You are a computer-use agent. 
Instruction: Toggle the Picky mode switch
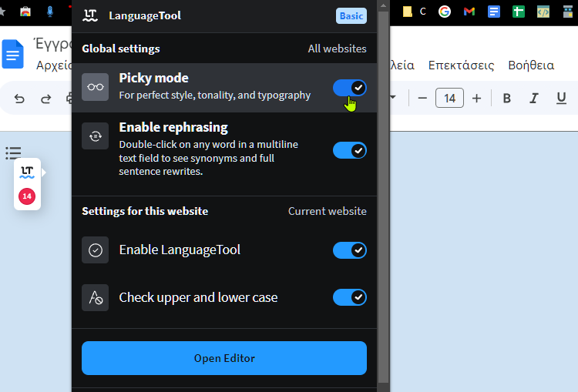(x=349, y=88)
